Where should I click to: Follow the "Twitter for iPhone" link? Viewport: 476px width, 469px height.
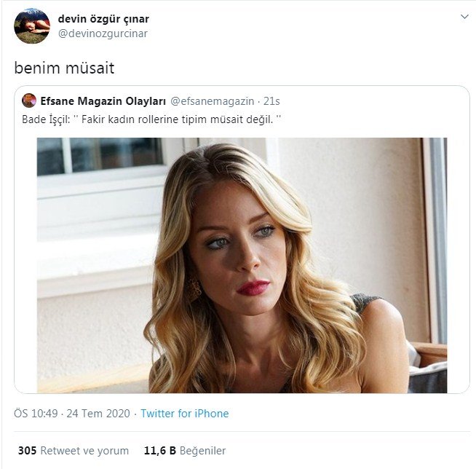tap(185, 414)
